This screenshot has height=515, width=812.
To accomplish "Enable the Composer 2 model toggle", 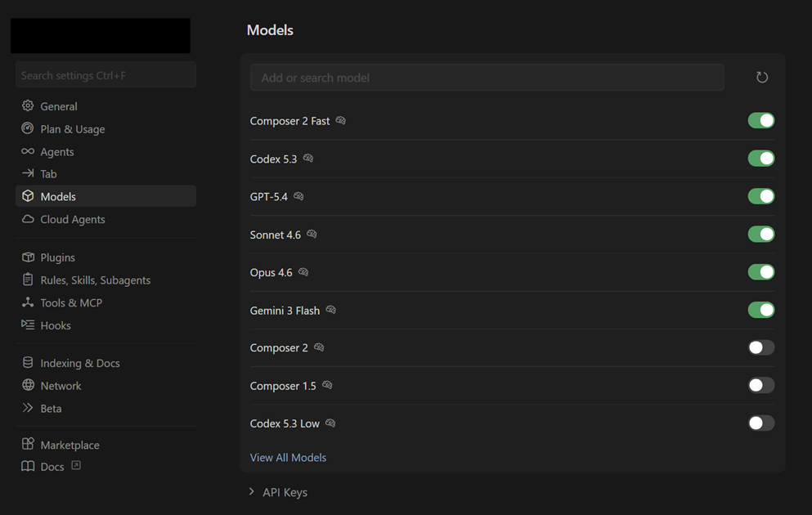I will click(760, 347).
